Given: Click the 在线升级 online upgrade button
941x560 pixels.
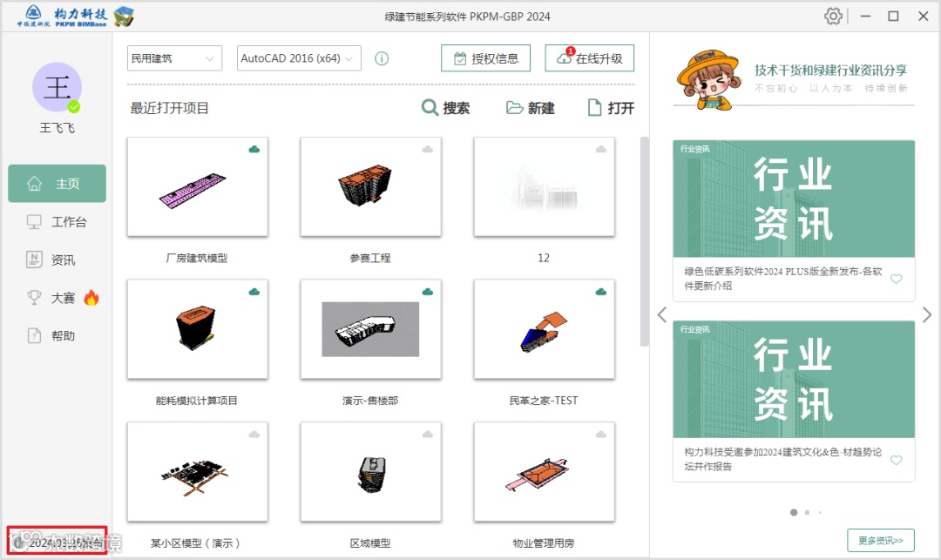Looking at the screenshot, I should [589, 58].
